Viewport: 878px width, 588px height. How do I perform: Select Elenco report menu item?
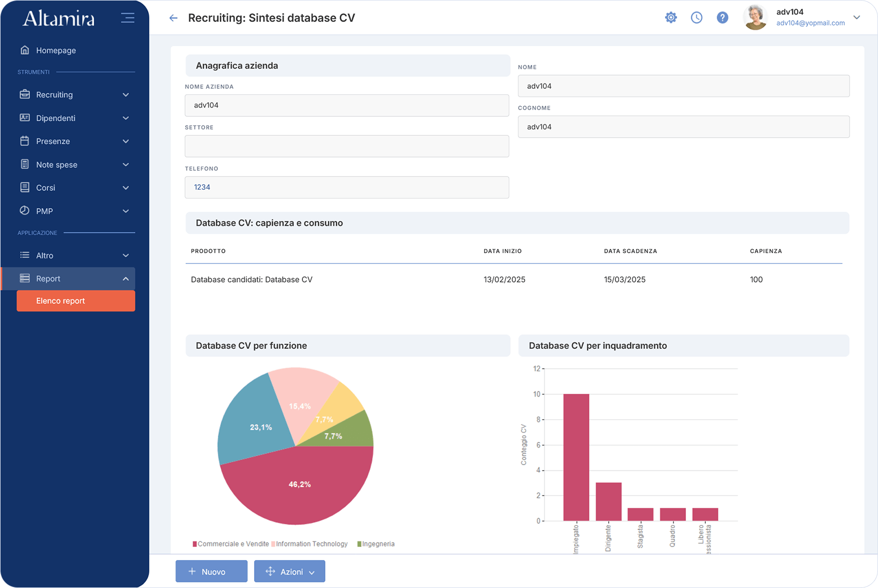pyautogui.click(x=76, y=301)
